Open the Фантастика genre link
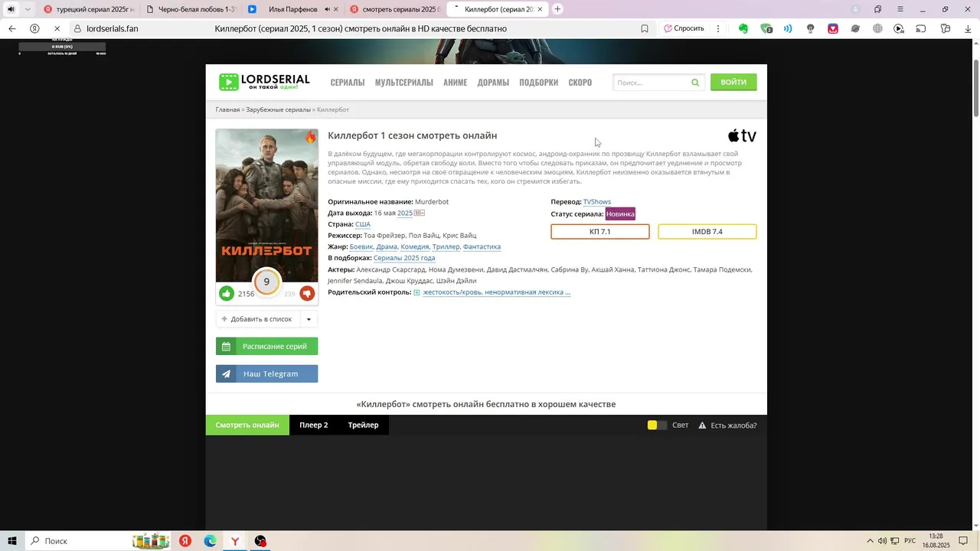 tap(482, 246)
